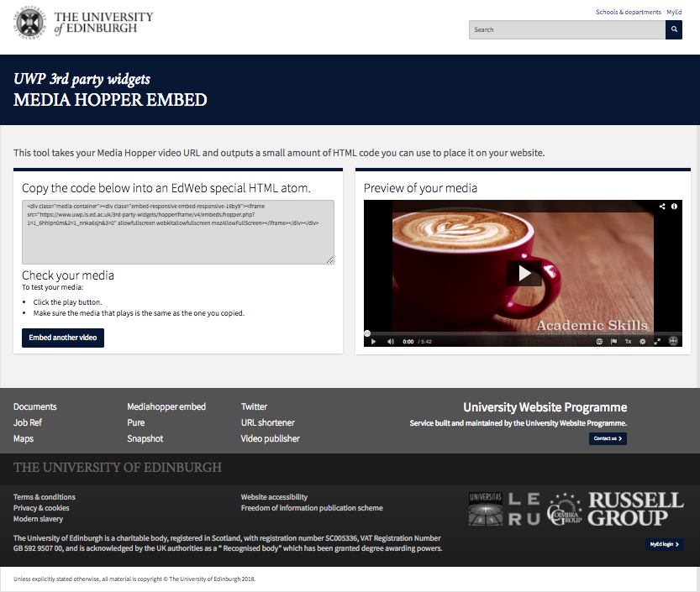
Task: Open the Twitter footer link
Action: pos(254,407)
